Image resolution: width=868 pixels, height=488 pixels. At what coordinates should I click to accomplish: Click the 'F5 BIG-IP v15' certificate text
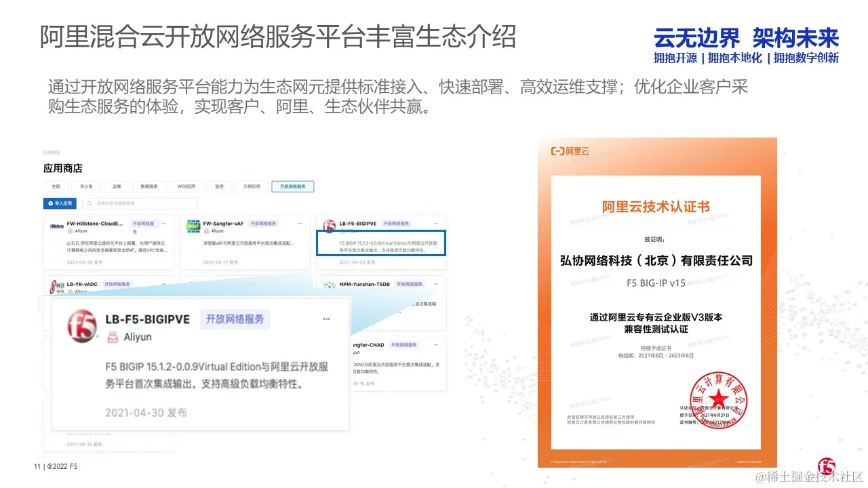point(656,284)
